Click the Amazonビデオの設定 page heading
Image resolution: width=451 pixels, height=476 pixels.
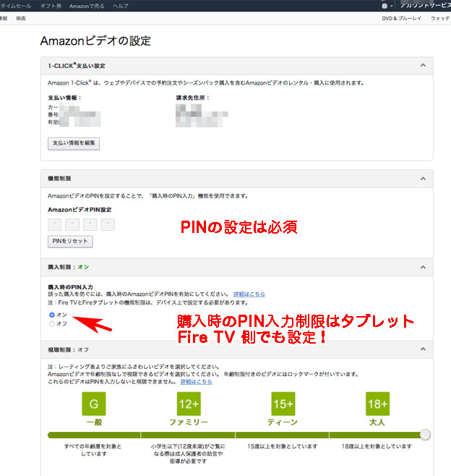pos(95,41)
